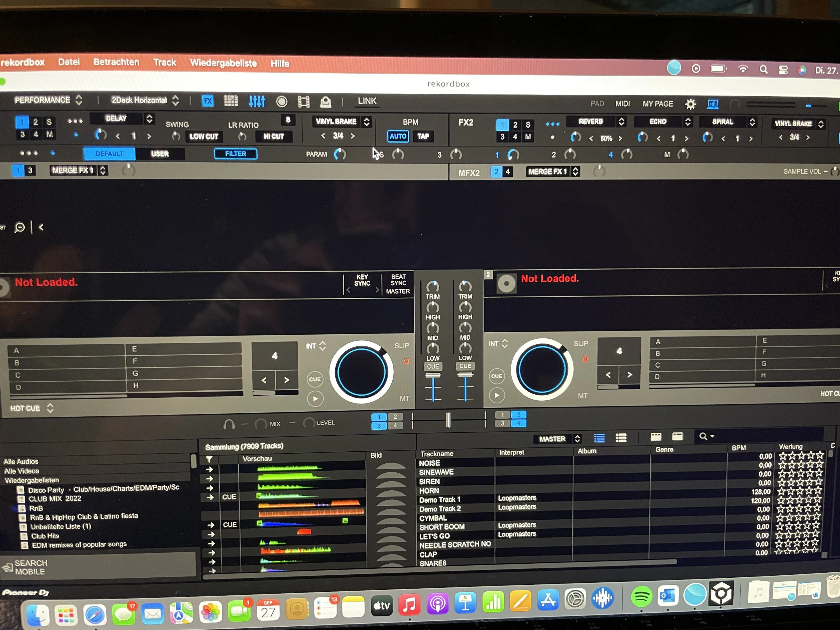Click the headphones monitoring icon

click(229, 424)
